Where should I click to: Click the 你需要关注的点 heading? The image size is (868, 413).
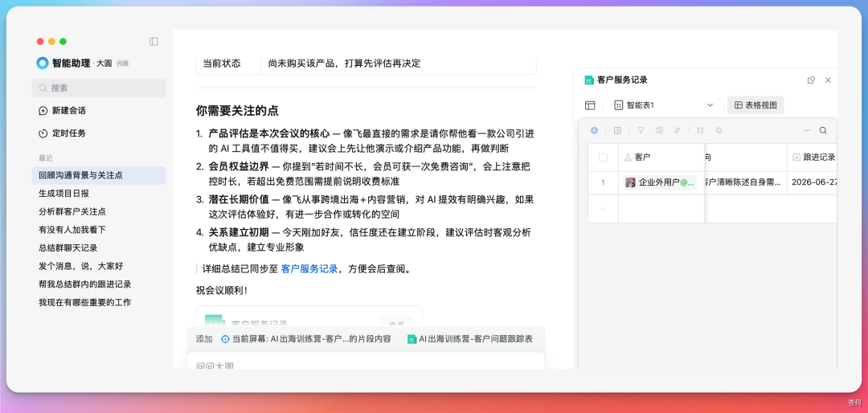click(x=237, y=111)
